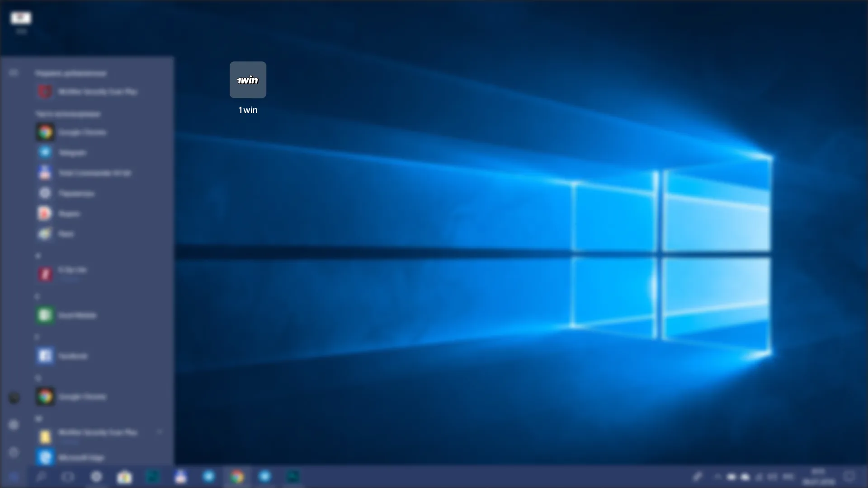The height and width of the screenshot is (488, 868).
Task: Open McAfee Security Scan Plus under recently added
Action: point(97,92)
